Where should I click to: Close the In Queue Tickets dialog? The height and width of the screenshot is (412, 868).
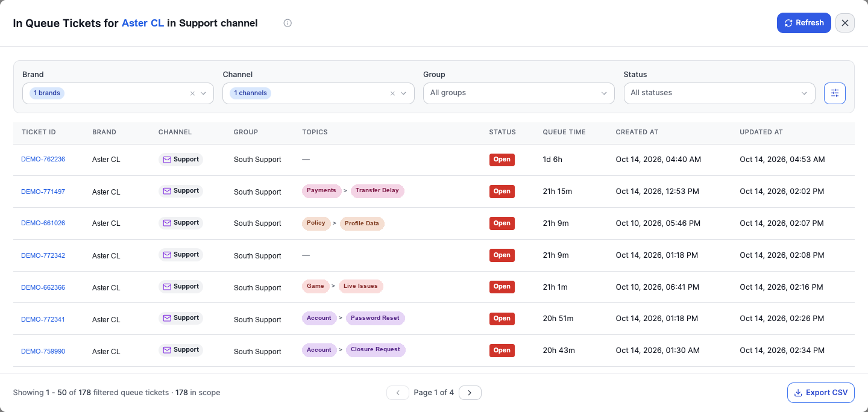point(845,23)
